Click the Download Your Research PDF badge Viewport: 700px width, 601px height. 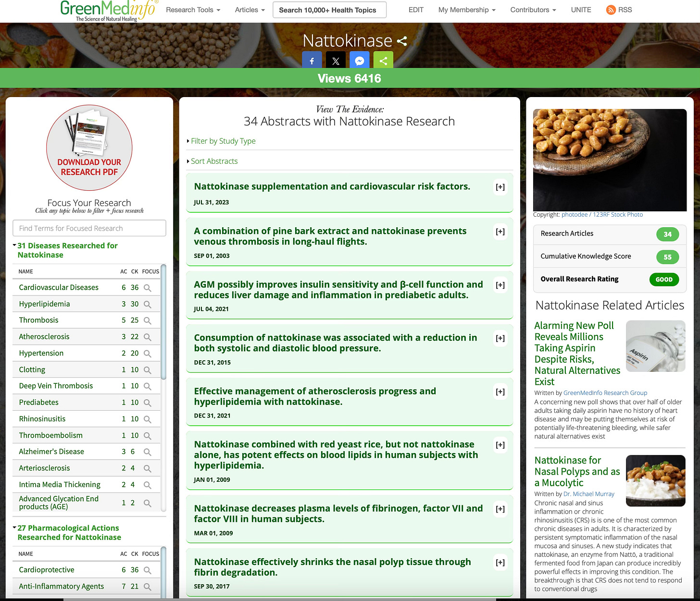(89, 148)
